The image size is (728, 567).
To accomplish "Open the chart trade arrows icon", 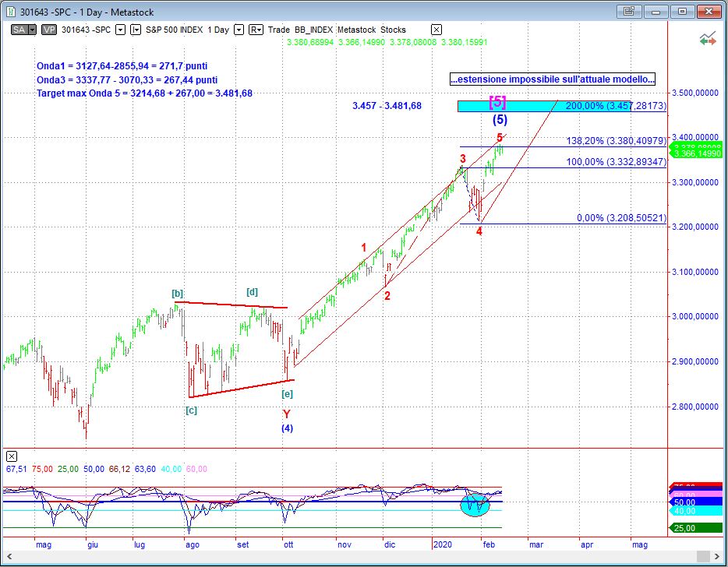I will (x=708, y=39).
